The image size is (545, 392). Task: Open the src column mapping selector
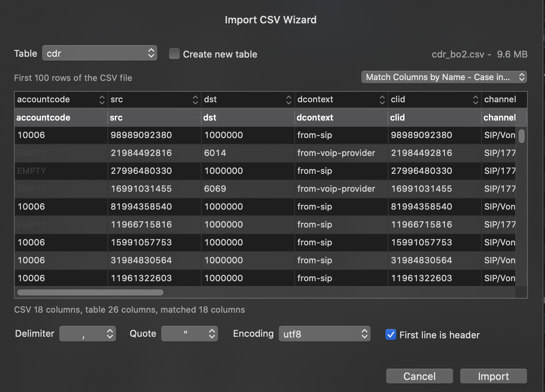[195, 100]
